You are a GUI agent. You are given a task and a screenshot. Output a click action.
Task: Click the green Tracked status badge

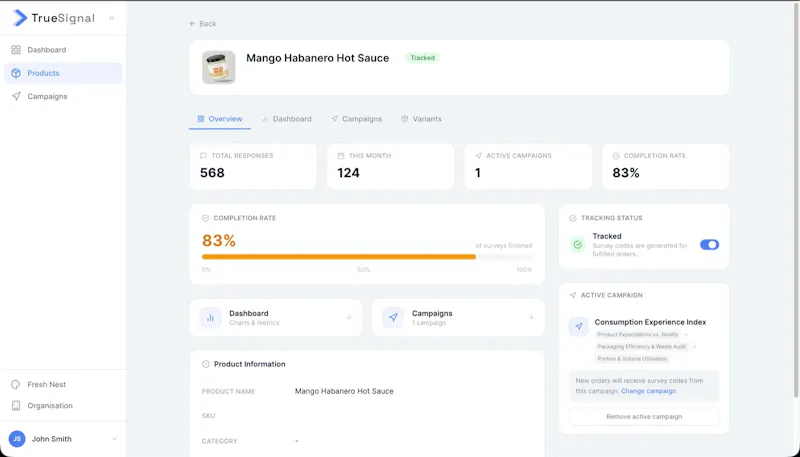coord(422,58)
